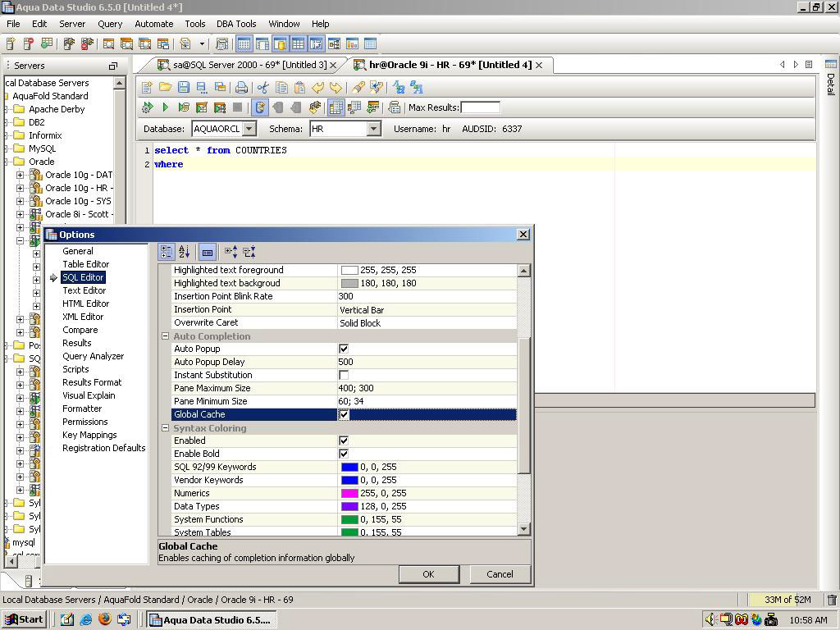Expand the Oracle 10g - SYS node

click(x=20, y=202)
